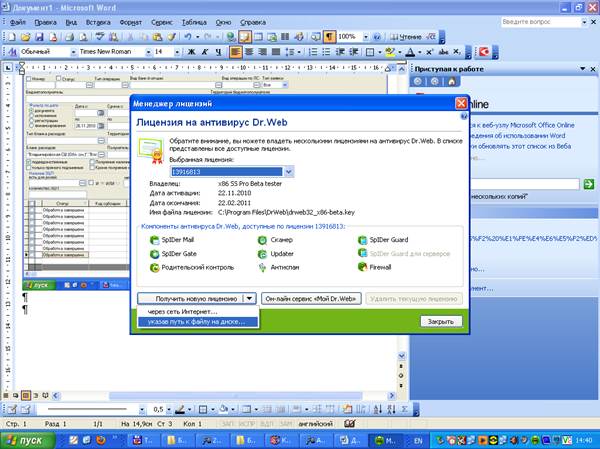Open the line weight 0,5 dropdown
The height and width of the screenshot is (449, 600).
pos(168,410)
